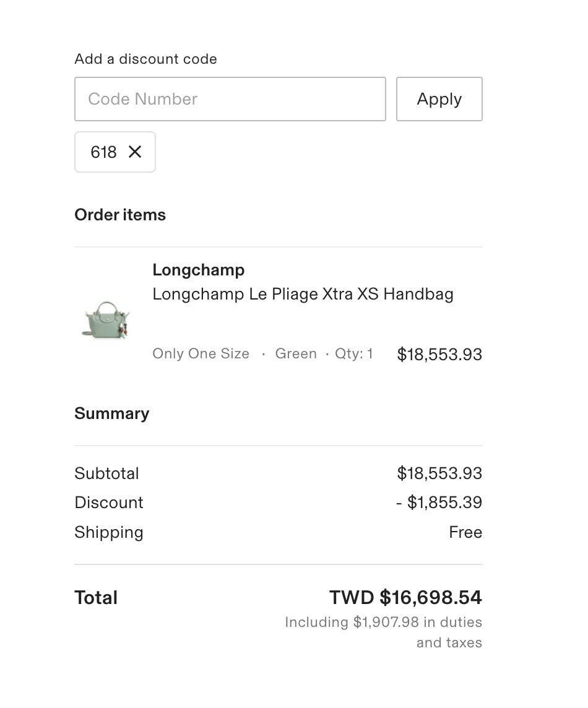Open the green Longchamp handbag thumbnail

click(106, 320)
